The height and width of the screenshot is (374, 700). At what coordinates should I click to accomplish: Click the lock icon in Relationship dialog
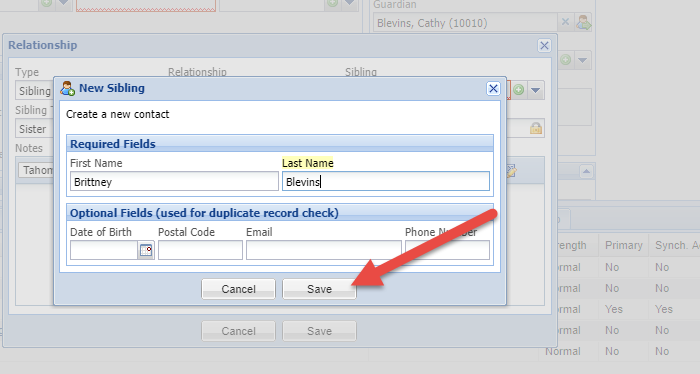[536, 129]
